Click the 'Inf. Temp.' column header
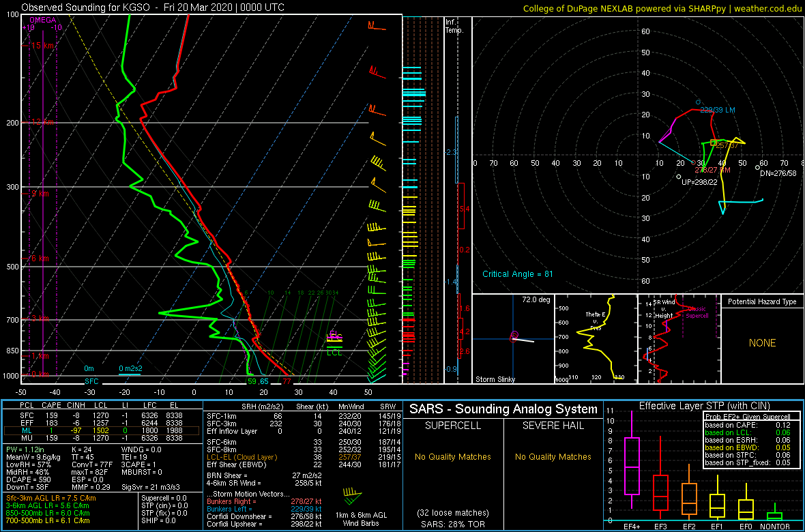Image resolution: width=805 pixels, height=532 pixels. pos(454,27)
